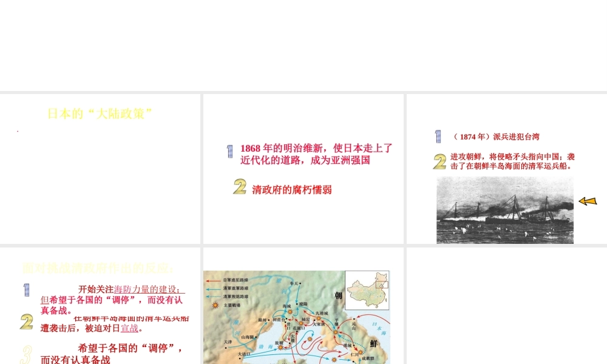Open the 宣战 hyperlink

point(129,328)
